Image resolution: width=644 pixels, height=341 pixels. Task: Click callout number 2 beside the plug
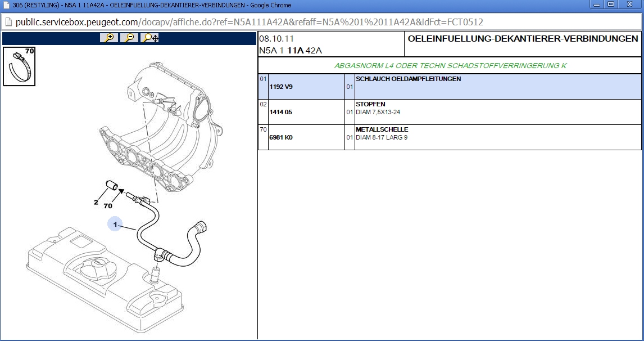(96, 202)
